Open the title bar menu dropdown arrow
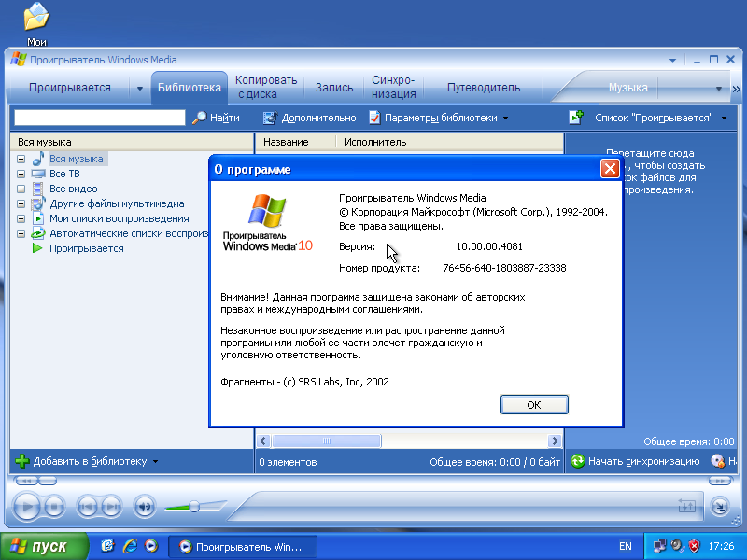 pos(672,60)
